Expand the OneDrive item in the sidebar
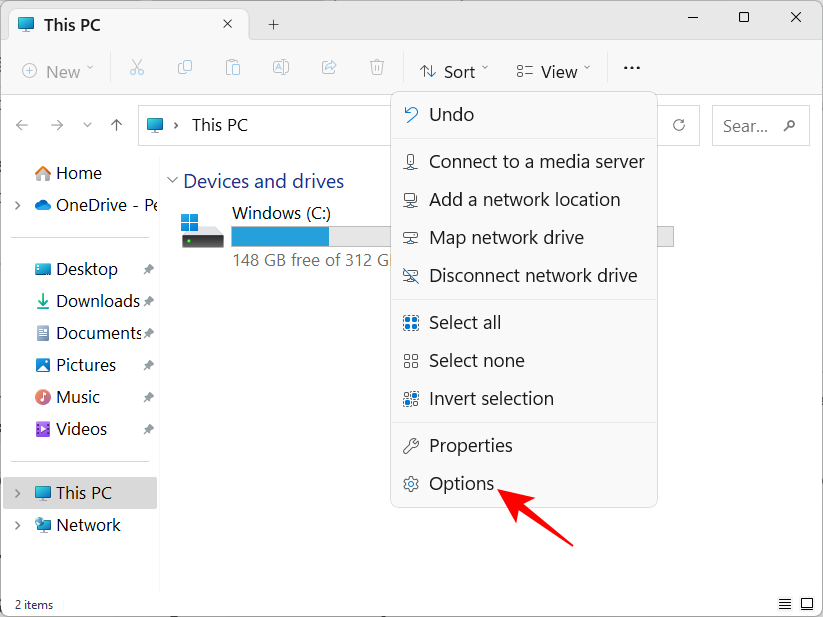Viewport: 823px width, 617px height. [x=18, y=205]
